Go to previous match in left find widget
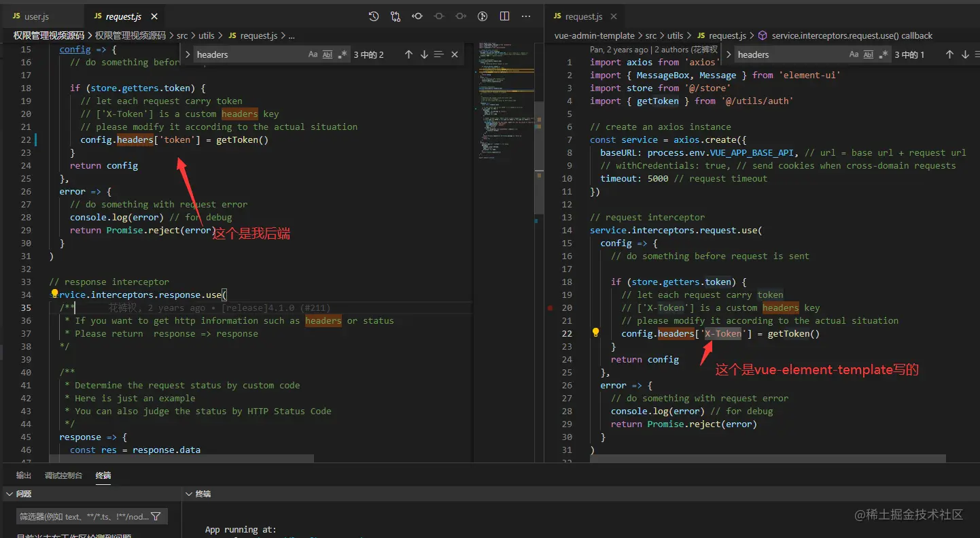 [408, 54]
